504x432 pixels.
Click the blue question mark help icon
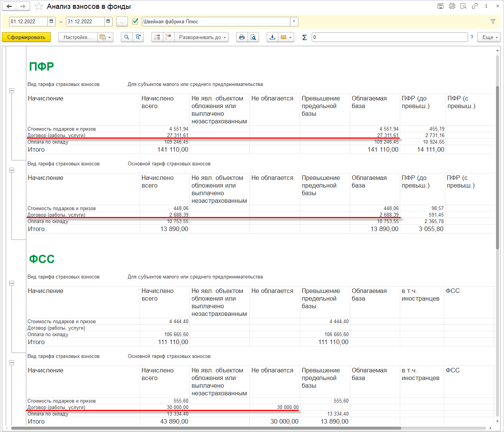(472, 37)
